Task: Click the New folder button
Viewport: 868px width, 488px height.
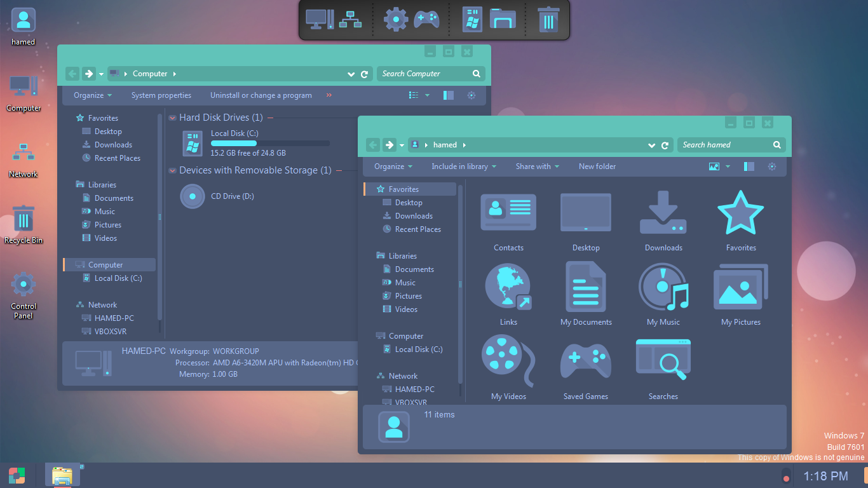Action: (x=597, y=166)
